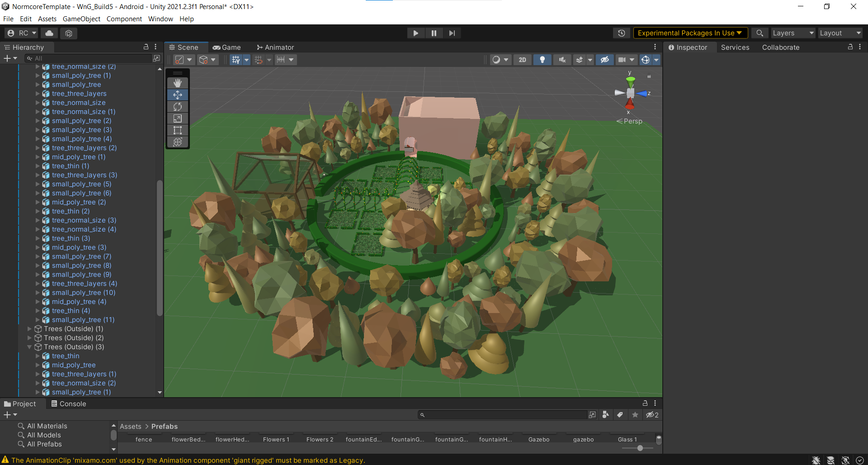Collapse the Trees (Outside) (3) group
868x465 pixels.
(29, 347)
